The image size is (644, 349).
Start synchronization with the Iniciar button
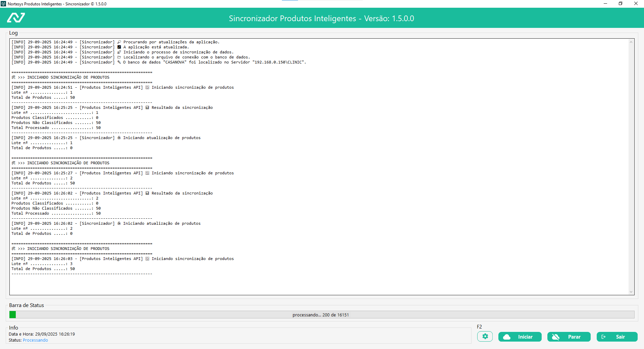520,337
